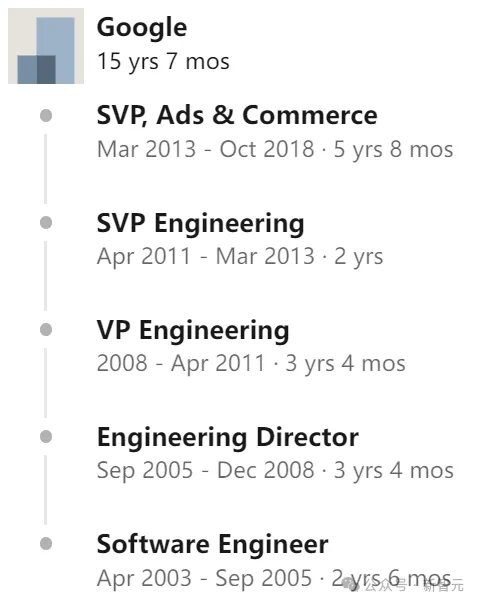Select the Mar 2013 - Oct 2018 dates
479x604 pixels.
point(205,149)
